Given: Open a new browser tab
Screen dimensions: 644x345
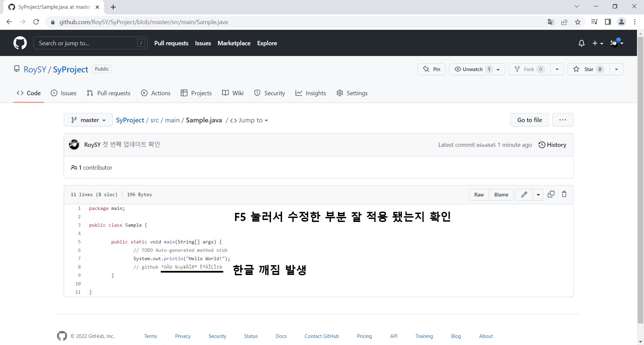Looking at the screenshot, I should click(113, 7).
